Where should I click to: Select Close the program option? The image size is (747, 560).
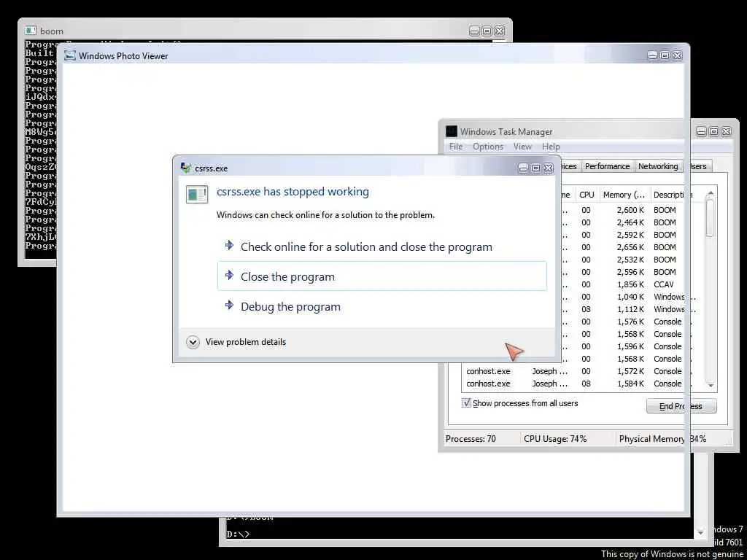click(382, 276)
